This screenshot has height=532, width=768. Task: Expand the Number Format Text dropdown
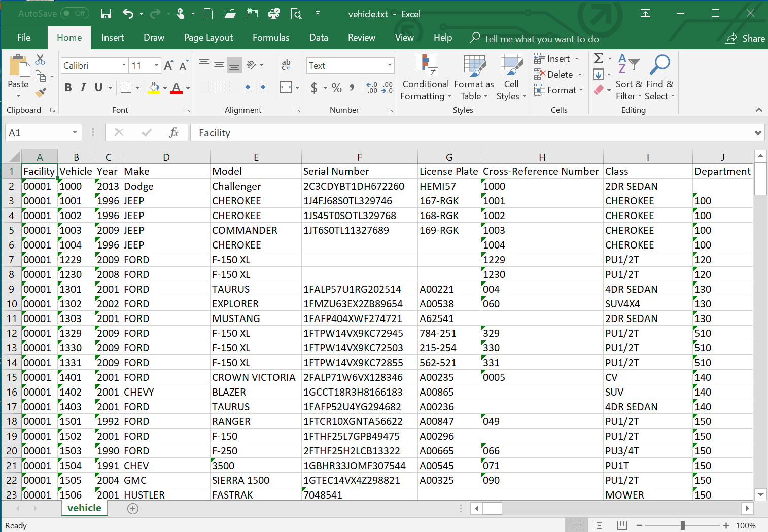tap(390, 65)
